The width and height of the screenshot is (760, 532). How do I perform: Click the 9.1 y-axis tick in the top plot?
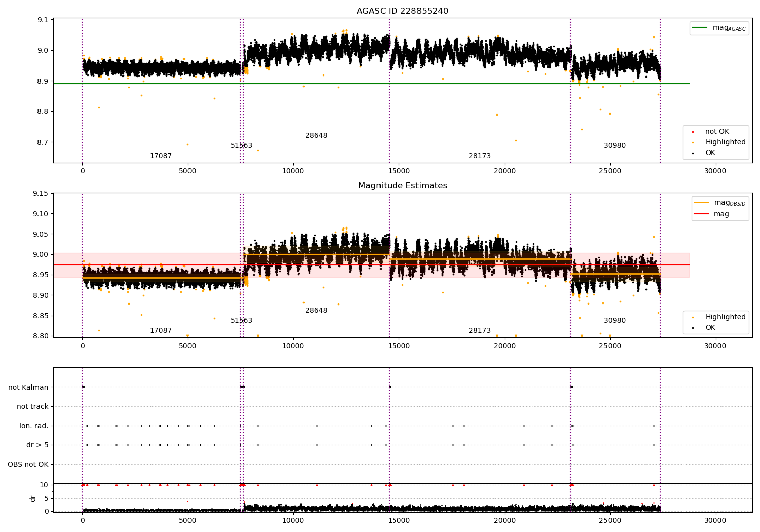pyautogui.click(x=43, y=20)
